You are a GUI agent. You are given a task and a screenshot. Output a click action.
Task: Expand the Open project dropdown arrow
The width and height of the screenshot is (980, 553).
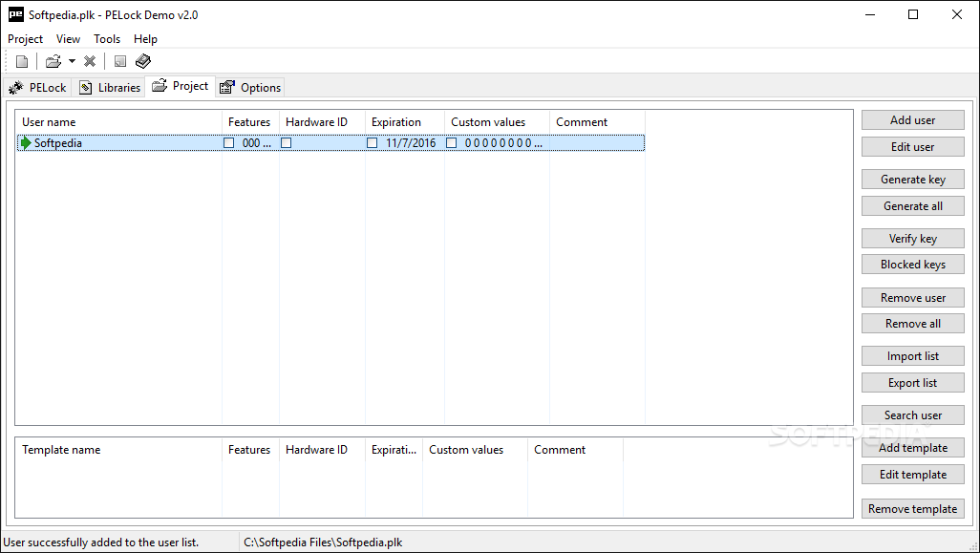pyautogui.click(x=72, y=61)
